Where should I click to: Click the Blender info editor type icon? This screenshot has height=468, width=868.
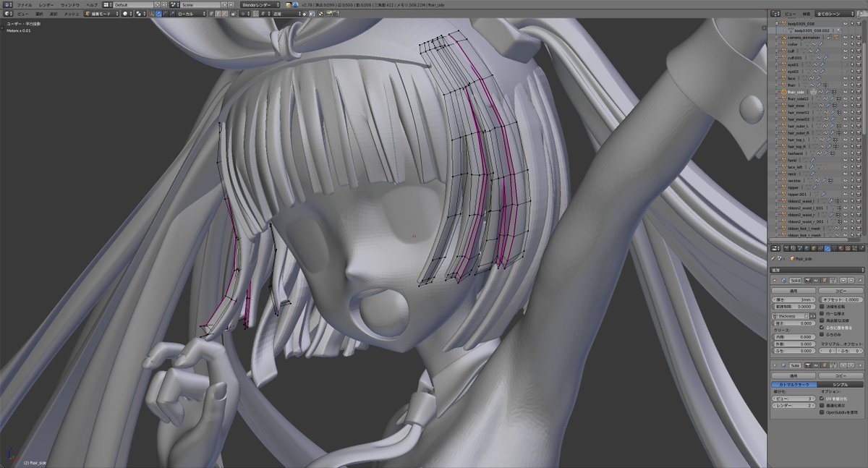[x=7, y=4]
